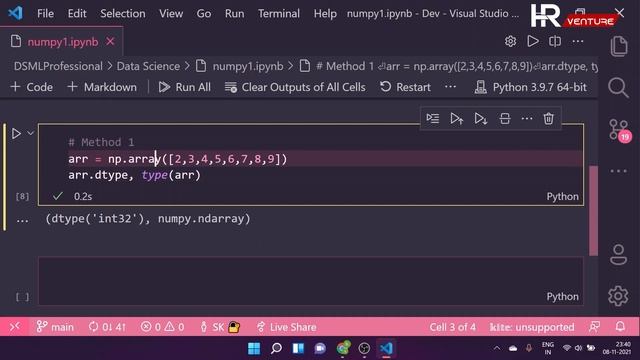Expand run options chevron beside cell

pos(31,133)
